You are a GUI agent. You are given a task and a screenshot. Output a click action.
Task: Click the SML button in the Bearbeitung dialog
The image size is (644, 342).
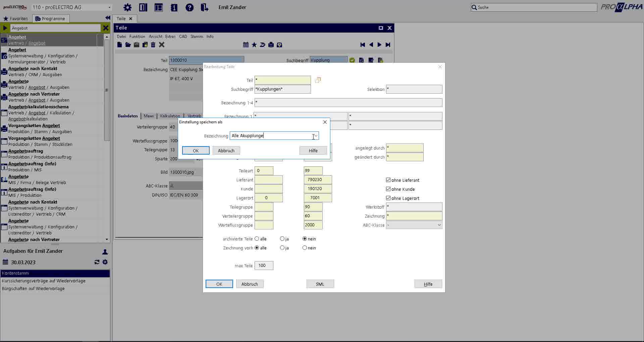tap(320, 284)
